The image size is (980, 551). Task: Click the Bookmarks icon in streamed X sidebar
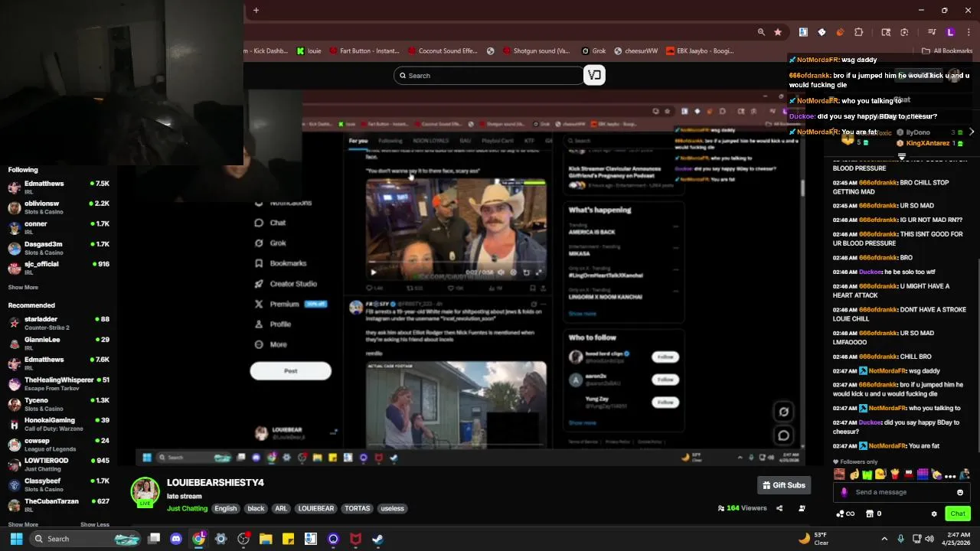[x=259, y=263]
